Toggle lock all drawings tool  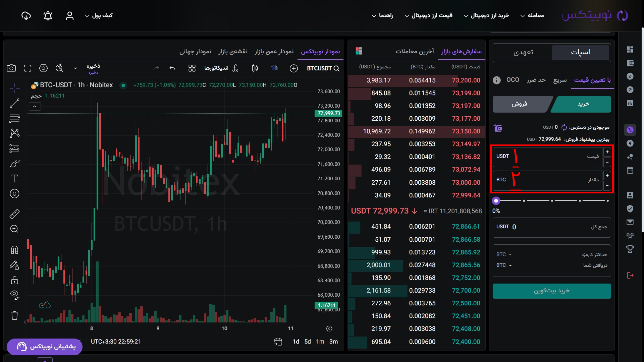[14, 280]
